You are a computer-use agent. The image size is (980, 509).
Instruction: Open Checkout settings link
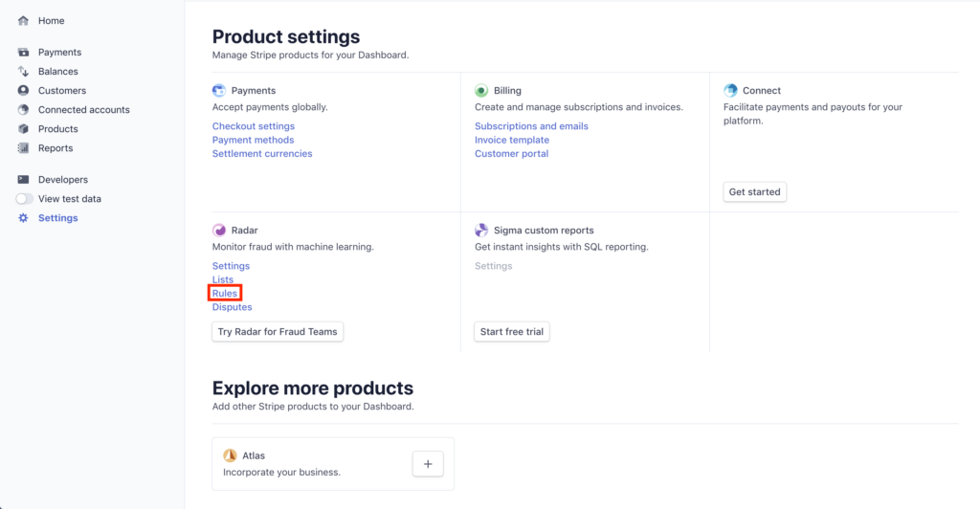(x=253, y=126)
